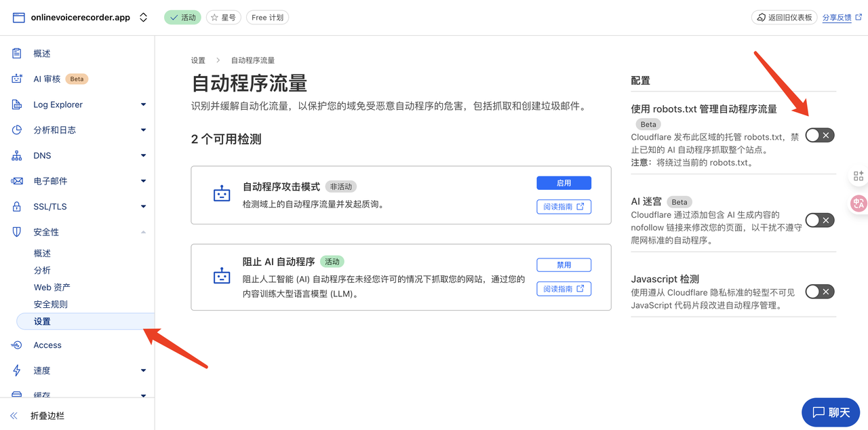Enable robots.txt 管理自动程序流量 toggle
The image size is (868, 430).
coord(819,136)
